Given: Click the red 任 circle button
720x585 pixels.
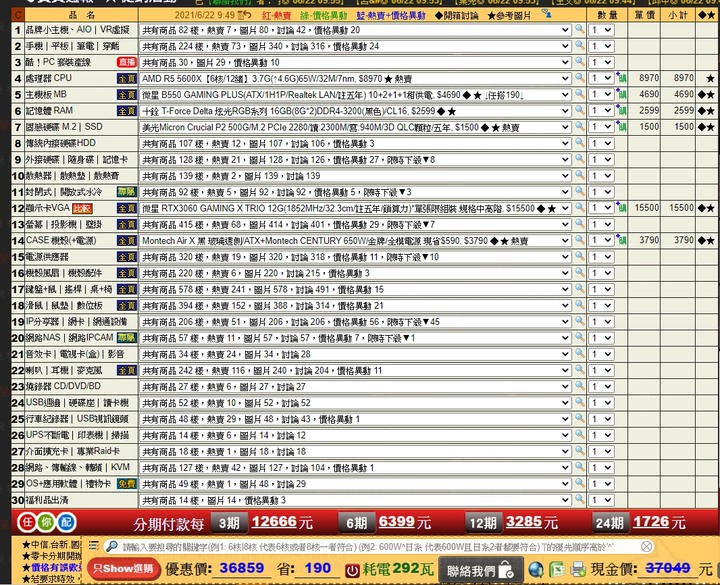Looking at the screenshot, I should tap(27, 522).
